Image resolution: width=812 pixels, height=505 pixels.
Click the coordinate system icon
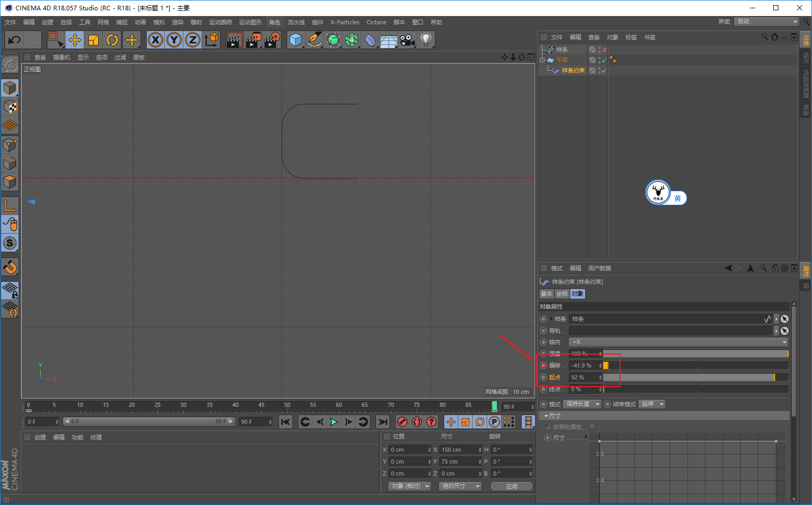211,40
